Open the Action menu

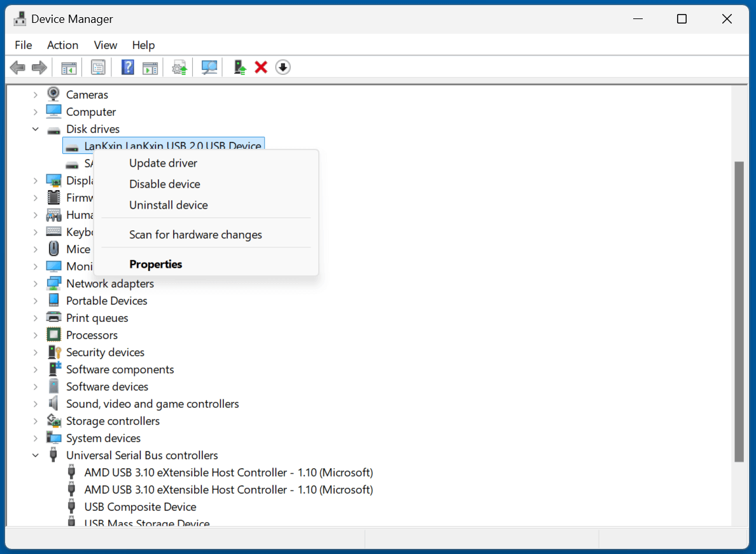(x=62, y=45)
